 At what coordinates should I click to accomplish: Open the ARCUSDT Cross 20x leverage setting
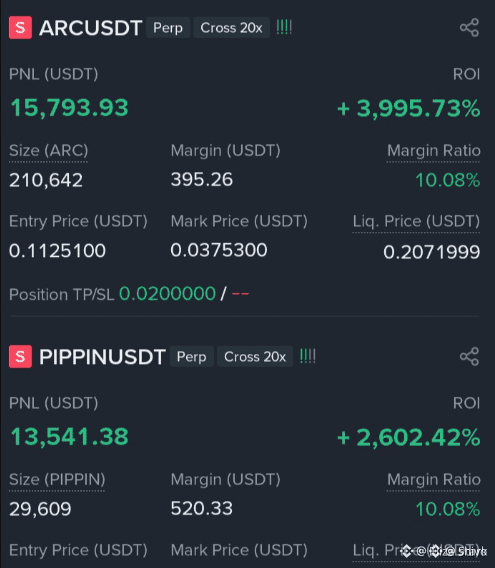point(231,28)
